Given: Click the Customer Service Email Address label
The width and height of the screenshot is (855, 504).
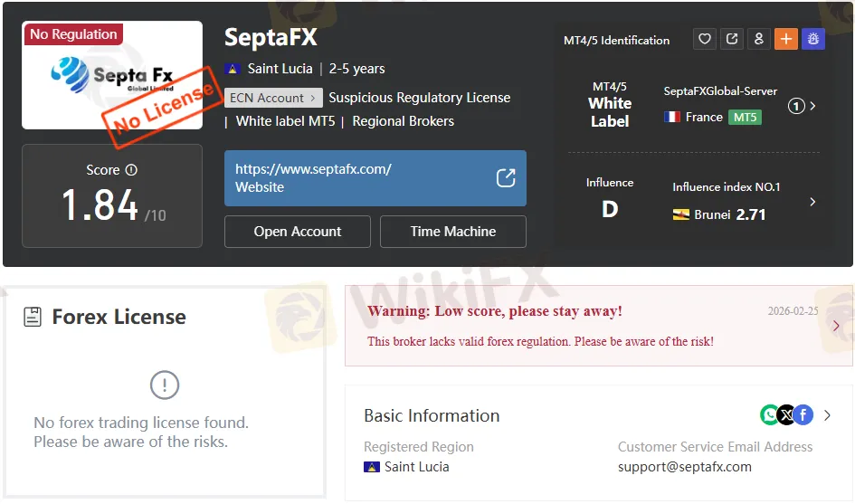Looking at the screenshot, I should [715, 447].
